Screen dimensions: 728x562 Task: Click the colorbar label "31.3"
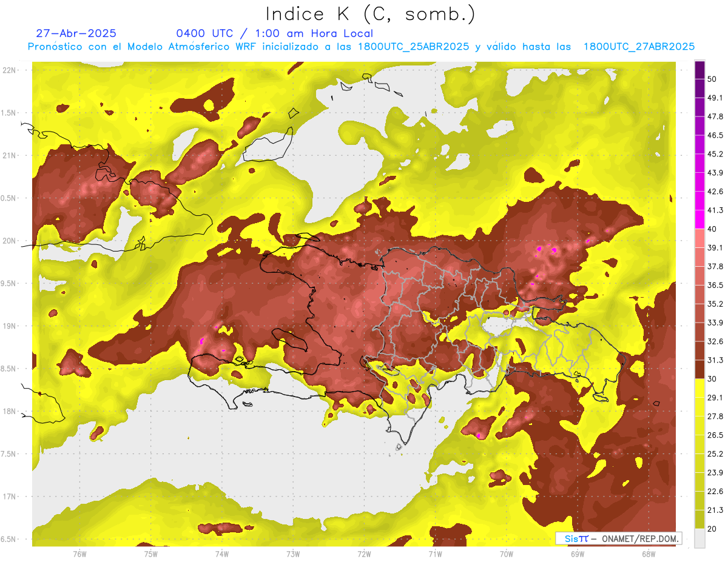pos(715,360)
